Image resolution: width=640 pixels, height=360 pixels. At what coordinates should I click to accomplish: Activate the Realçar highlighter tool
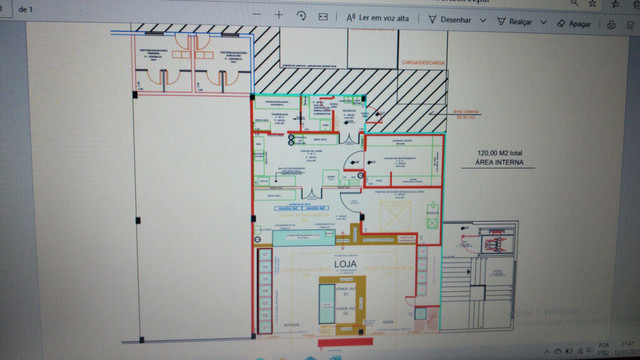[515, 22]
